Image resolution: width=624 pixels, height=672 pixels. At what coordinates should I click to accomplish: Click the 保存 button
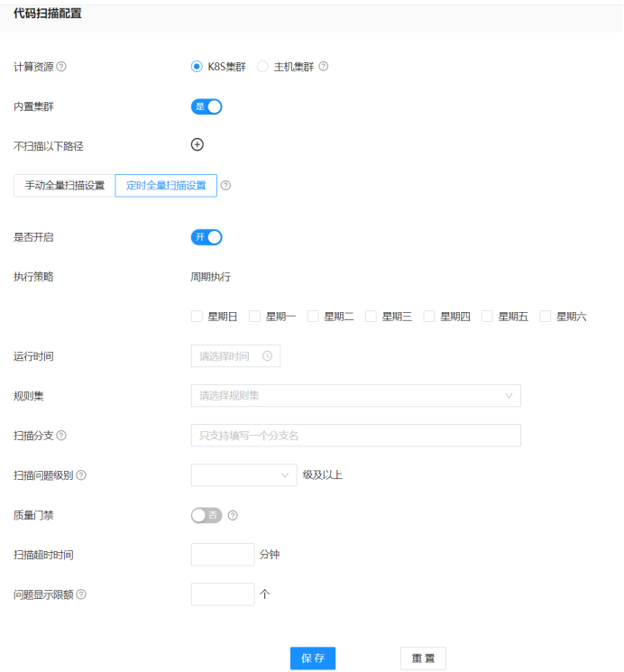pos(313,658)
